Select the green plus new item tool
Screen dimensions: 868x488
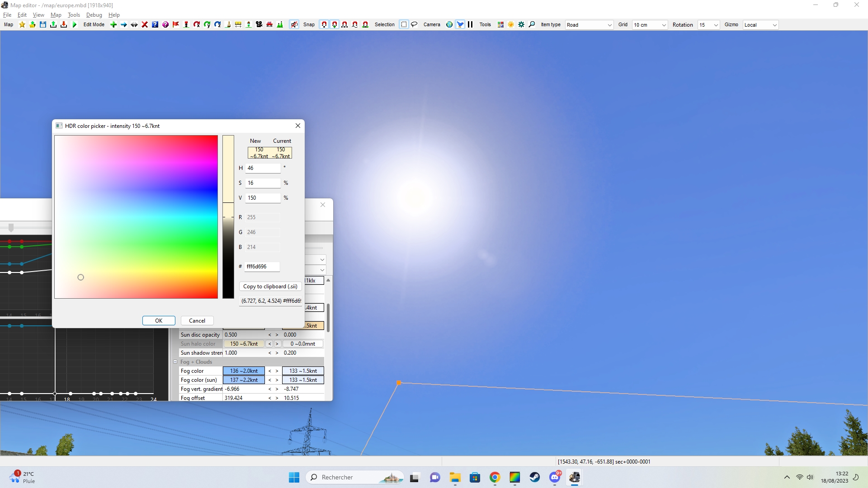[113, 25]
